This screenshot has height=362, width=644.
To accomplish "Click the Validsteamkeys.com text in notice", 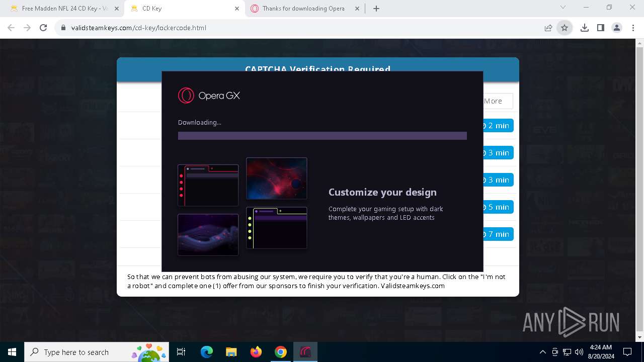I will point(413,286).
